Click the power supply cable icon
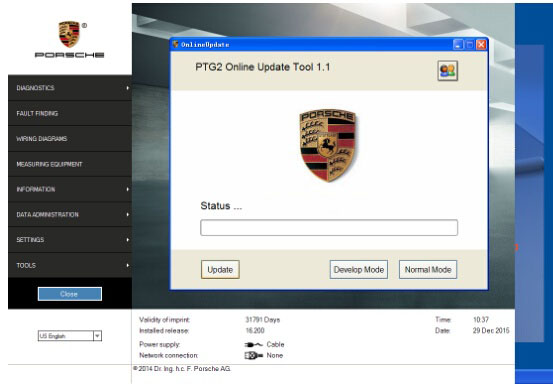 click(253, 344)
